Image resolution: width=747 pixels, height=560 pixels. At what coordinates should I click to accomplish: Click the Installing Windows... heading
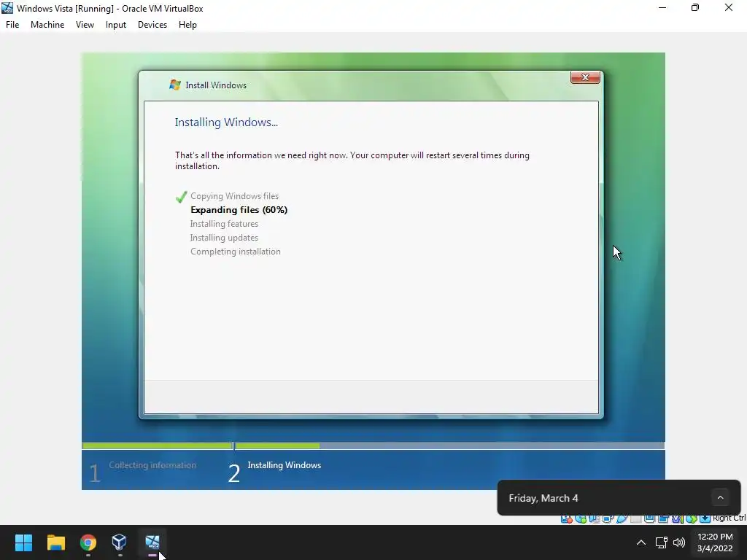tap(226, 122)
